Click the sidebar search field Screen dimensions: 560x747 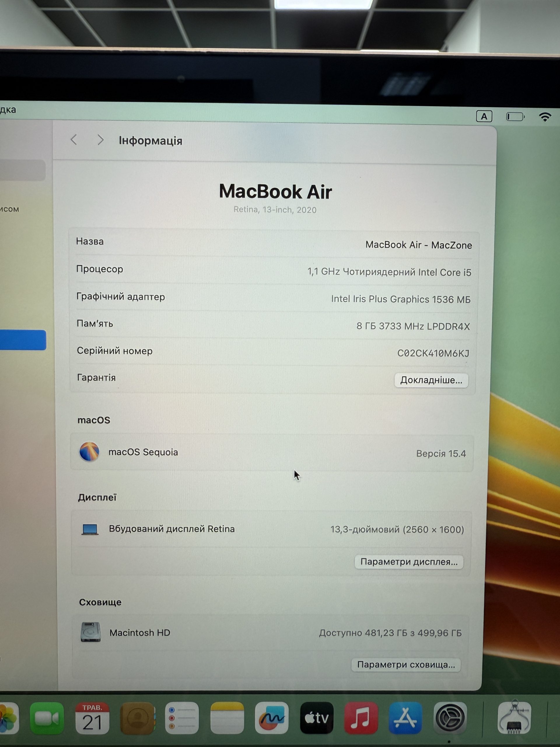click(x=22, y=170)
